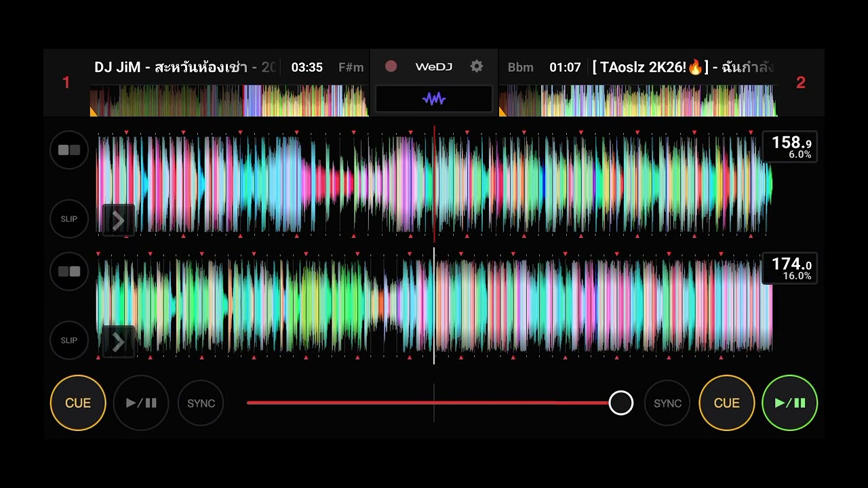The image size is (868, 488).
Task: Tap the deck 2 scrolling waveform
Action: (x=434, y=306)
